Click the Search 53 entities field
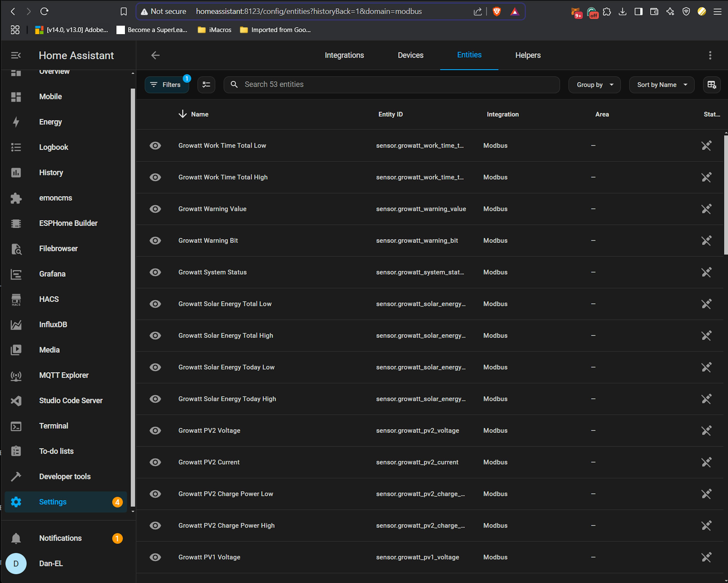Viewport: 728px width, 583px height. (392, 85)
